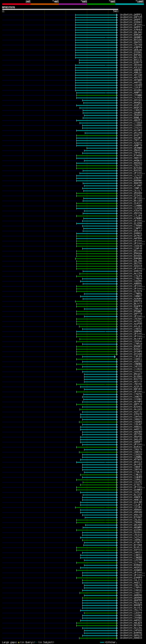
Task: Select UniRef100_A4E822 label
Action: point(131,620)
